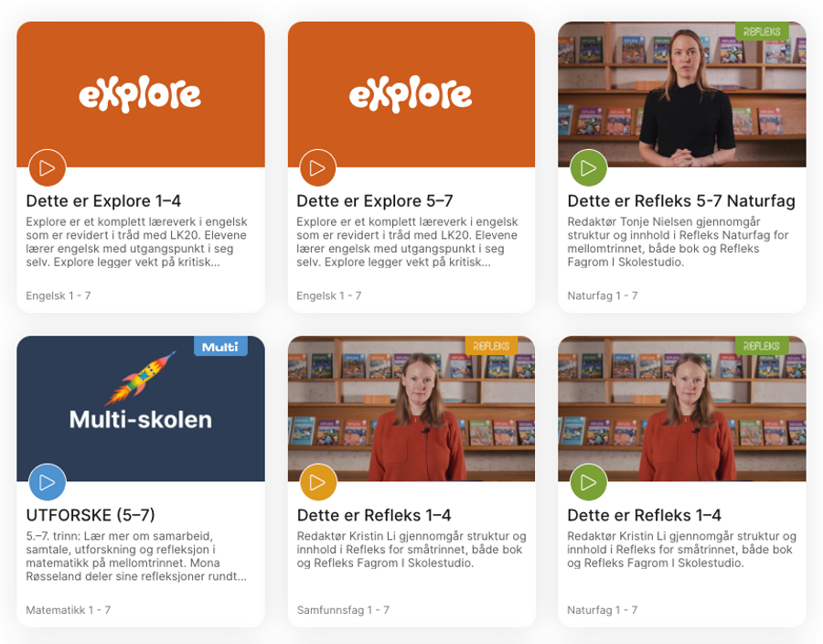Image resolution: width=823 pixels, height=644 pixels.
Task: Click the blue Multi badge
Action: point(220,347)
